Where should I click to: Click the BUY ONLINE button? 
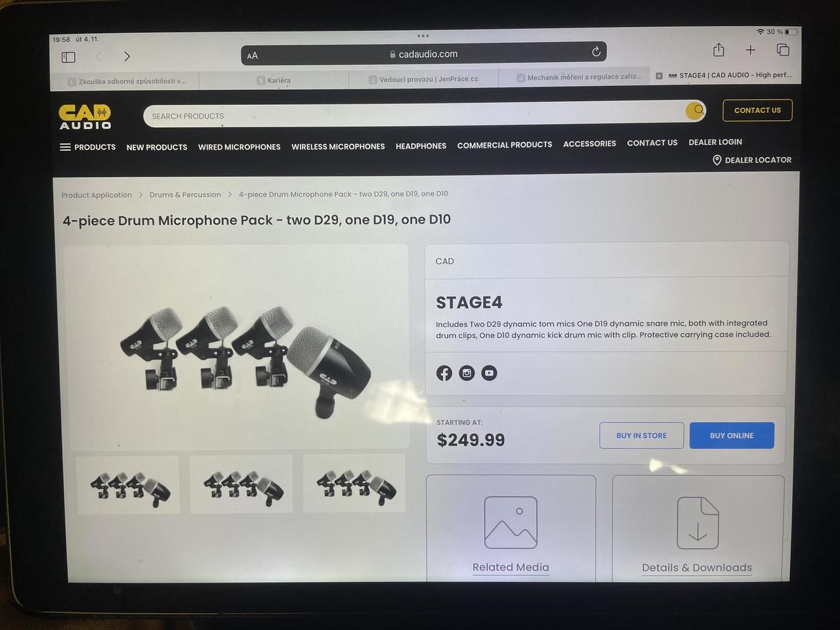[732, 436]
